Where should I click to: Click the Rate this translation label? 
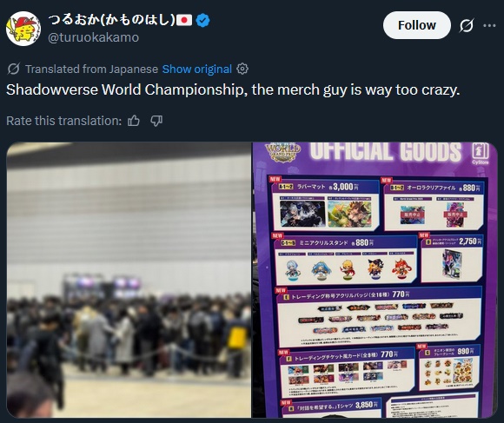tap(64, 121)
